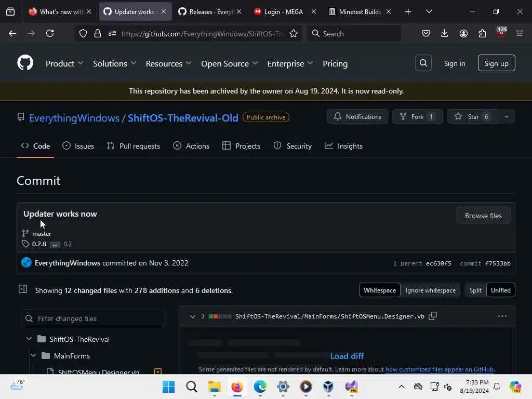Fork the repository
Viewport: 532px width, 399px height.
coord(417,117)
